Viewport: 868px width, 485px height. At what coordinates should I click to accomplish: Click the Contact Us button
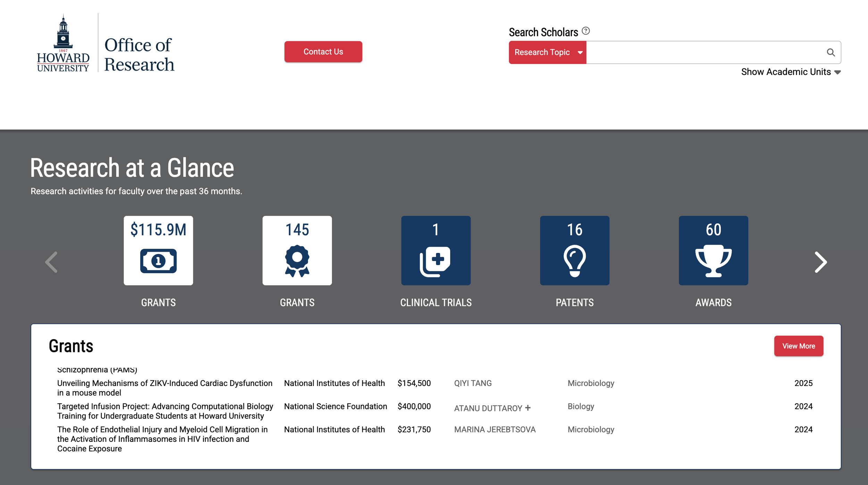coord(323,52)
